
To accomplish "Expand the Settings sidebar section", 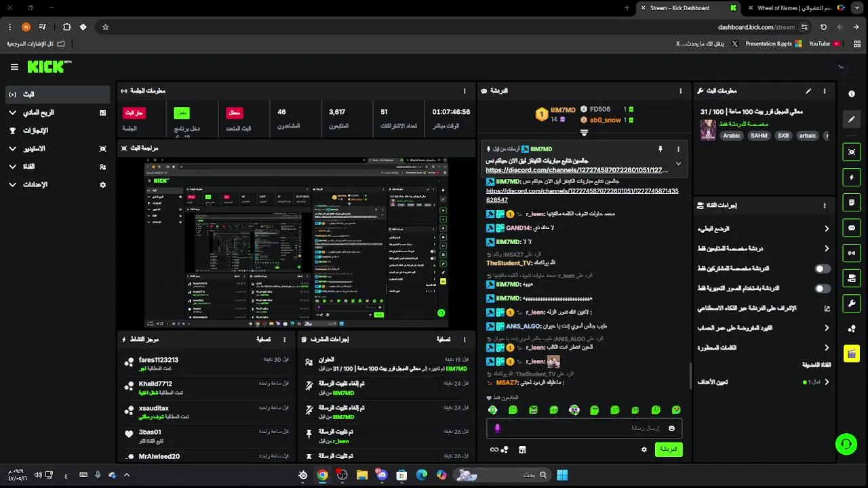I will (57, 184).
